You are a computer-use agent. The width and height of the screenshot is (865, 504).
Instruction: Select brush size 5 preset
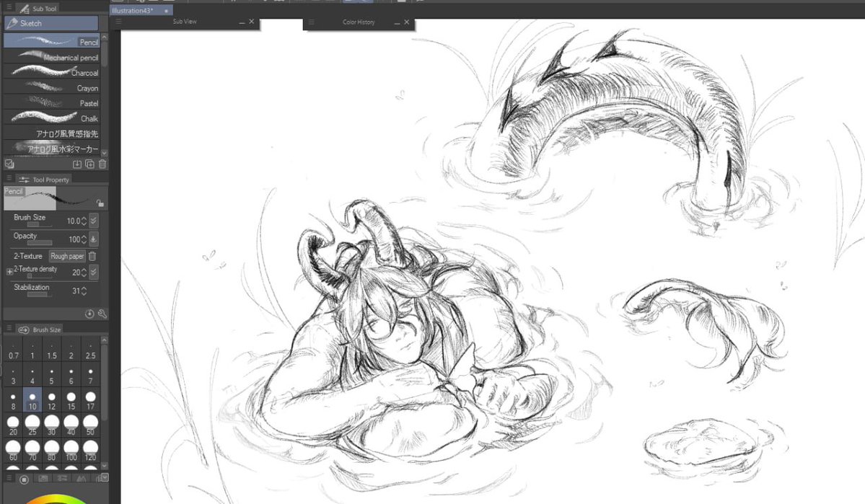(x=51, y=376)
